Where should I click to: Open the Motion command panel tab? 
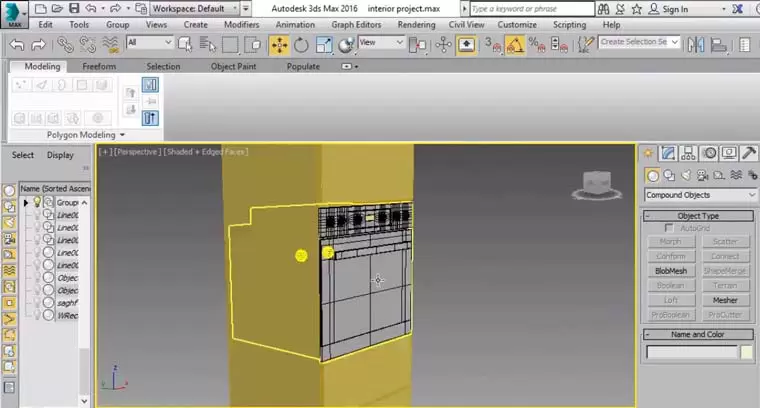[709, 153]
